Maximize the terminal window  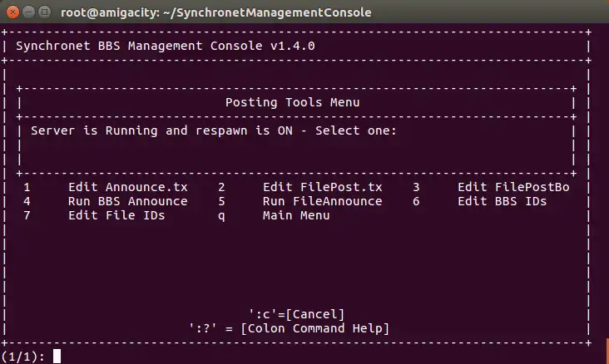(x=45, y=12)
